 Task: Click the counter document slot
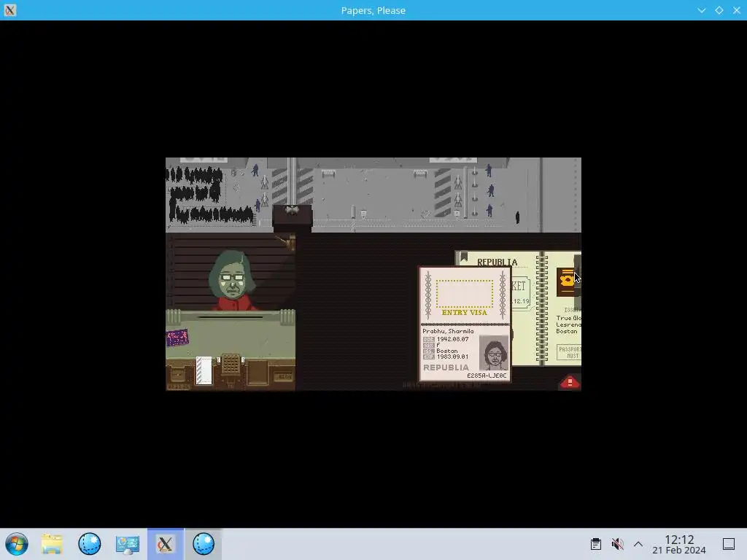click(231, 316)
